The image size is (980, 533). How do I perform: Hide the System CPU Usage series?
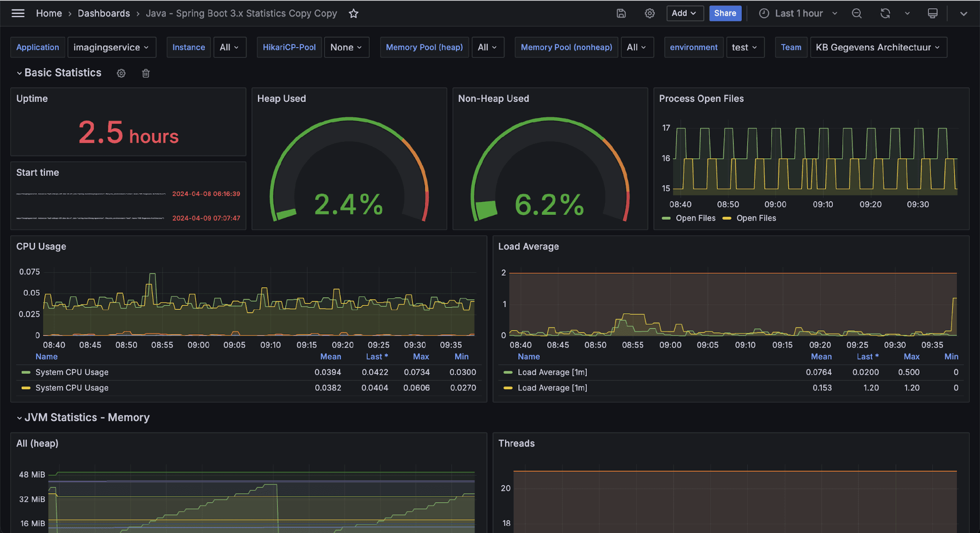pyautogui.click(x=72, y=372)
